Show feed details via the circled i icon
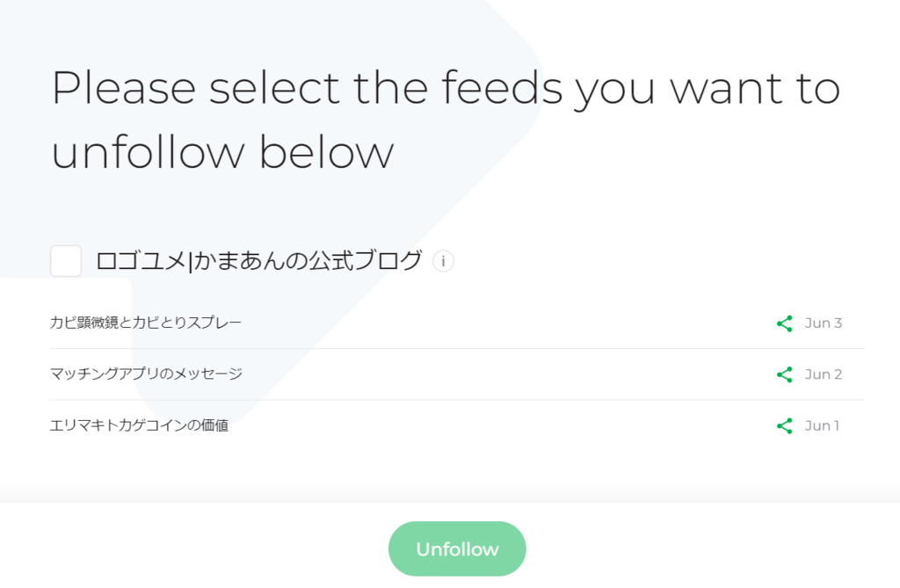 point(443,261)
